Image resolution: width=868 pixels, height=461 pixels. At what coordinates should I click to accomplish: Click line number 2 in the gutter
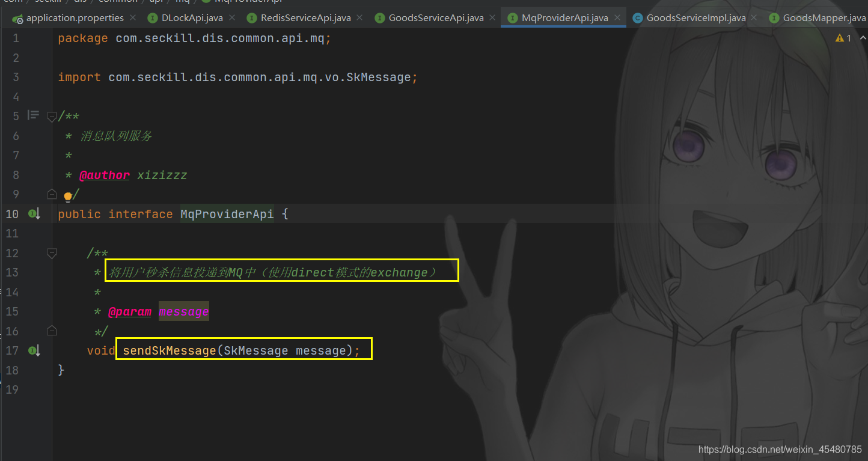[16, 58]
